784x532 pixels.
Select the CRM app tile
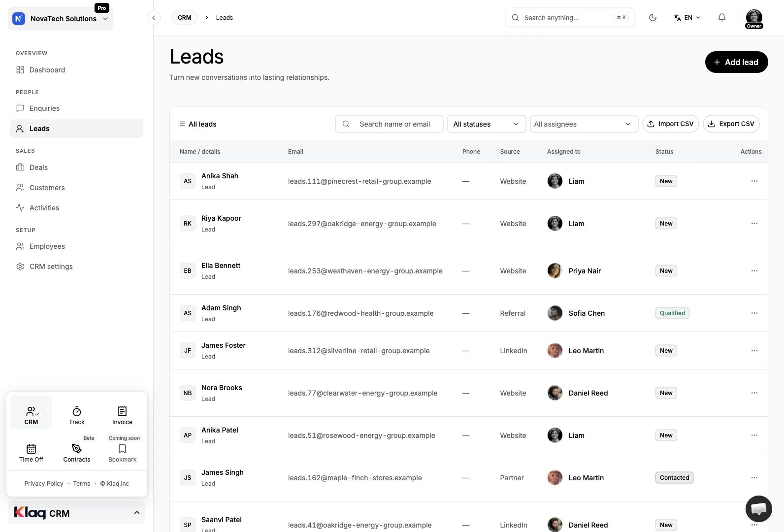click(31, 412)
